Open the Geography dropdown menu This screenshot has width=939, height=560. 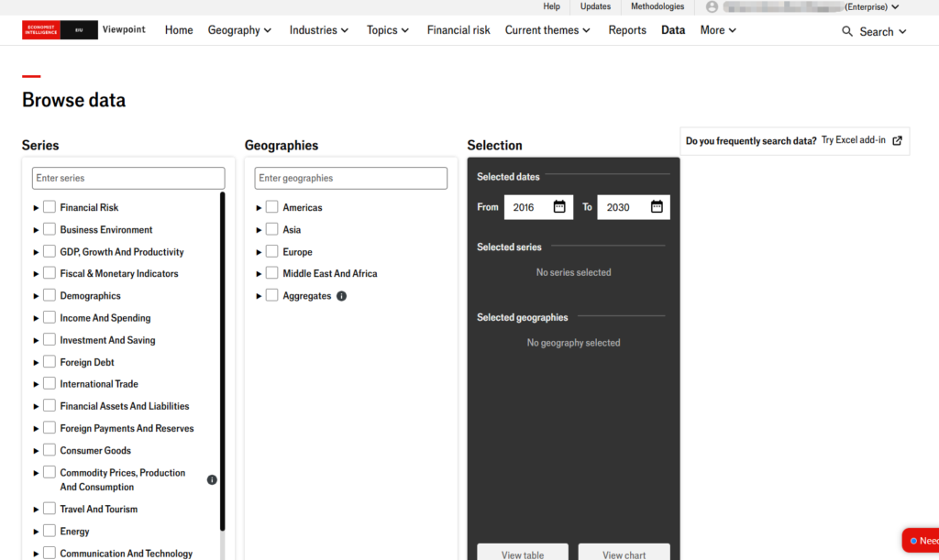point(239,30)
